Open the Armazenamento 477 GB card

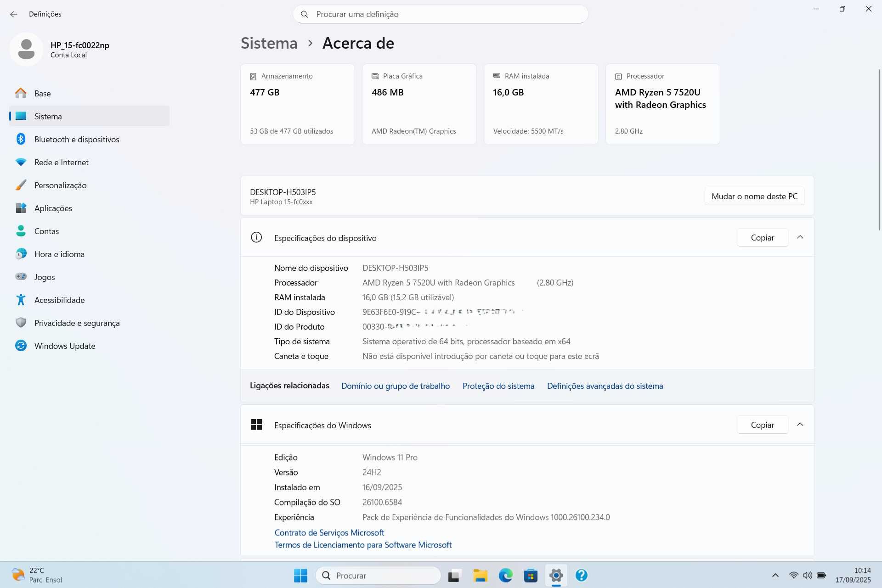point(298,104)
